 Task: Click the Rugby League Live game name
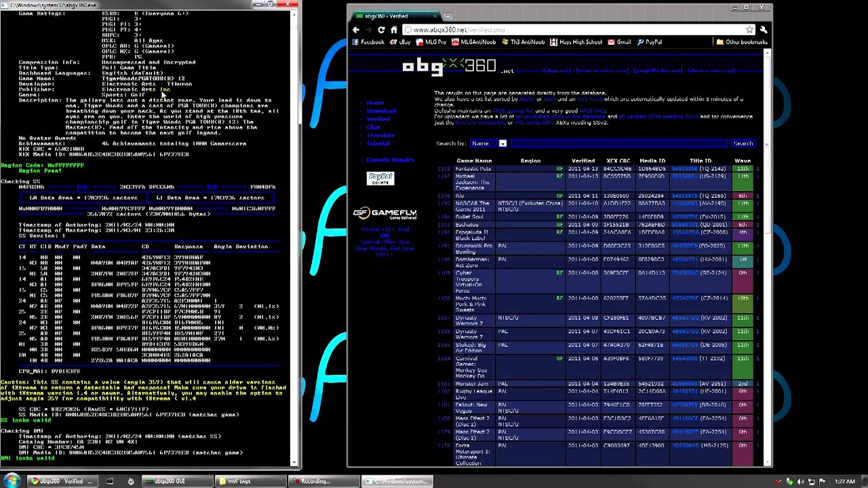pos(473,394)
